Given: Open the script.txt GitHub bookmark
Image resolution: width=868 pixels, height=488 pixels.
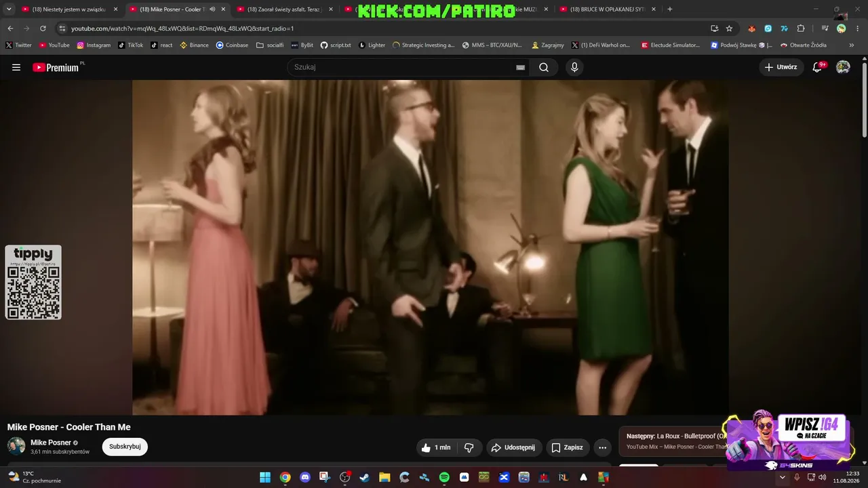Looking at the screenshot, I should tap(336, 45).
